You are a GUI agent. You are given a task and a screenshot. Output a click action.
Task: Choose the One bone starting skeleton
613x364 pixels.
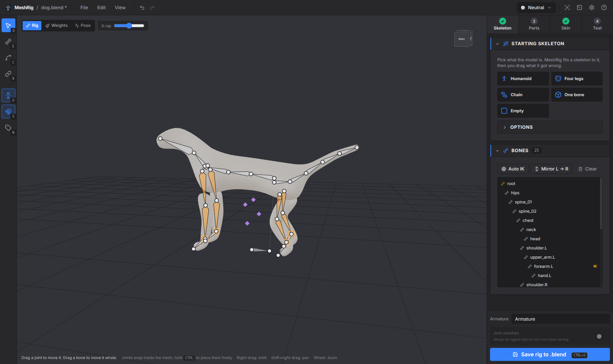coord(577,95)
